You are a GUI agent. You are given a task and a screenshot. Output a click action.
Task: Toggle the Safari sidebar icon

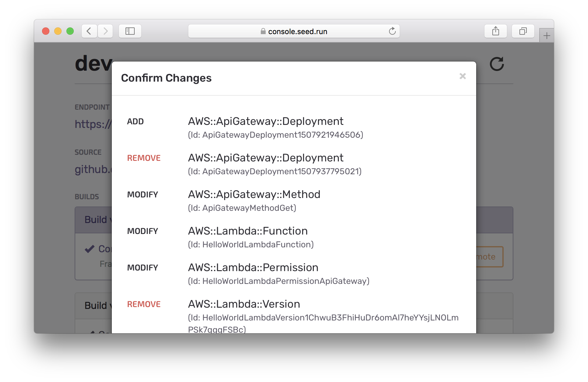[x=130, y=31]
